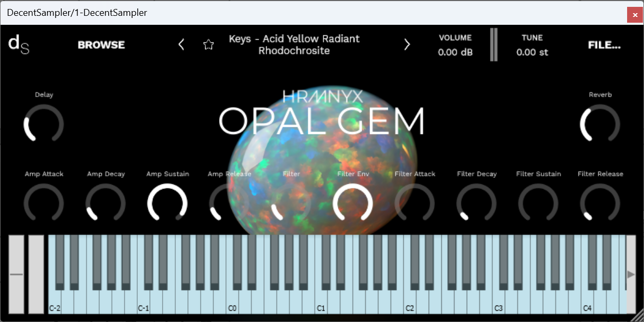Click the Amp Attack knob
Screen dimensions: 644x322
click(44, 203)
